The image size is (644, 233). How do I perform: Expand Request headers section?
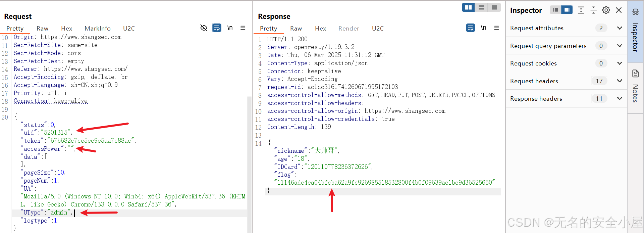click(x=620, y=81)
